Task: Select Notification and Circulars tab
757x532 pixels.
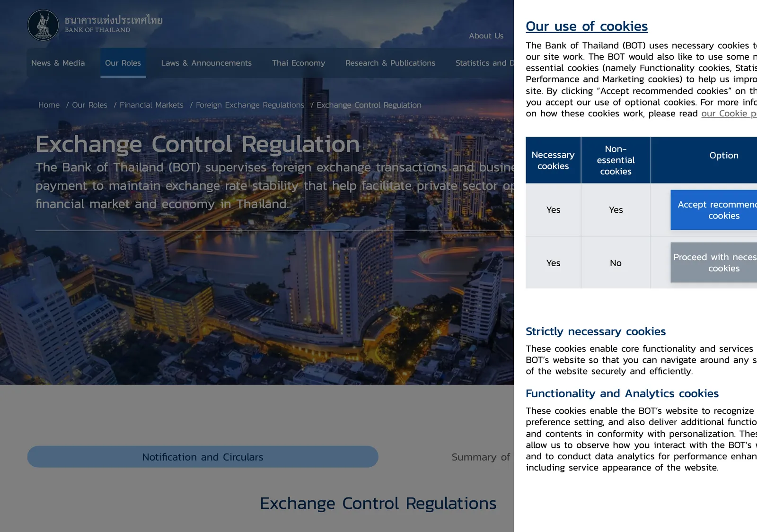Action: click(x=203, y=457)
